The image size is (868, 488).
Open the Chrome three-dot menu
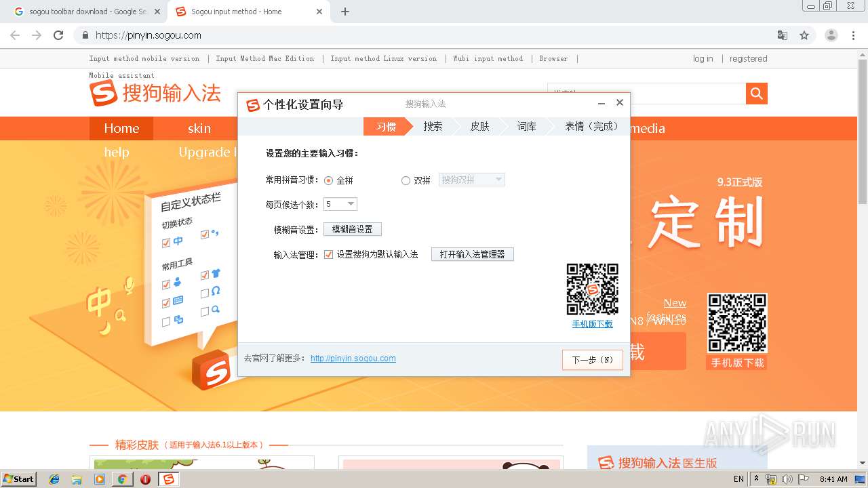(853, 35)
